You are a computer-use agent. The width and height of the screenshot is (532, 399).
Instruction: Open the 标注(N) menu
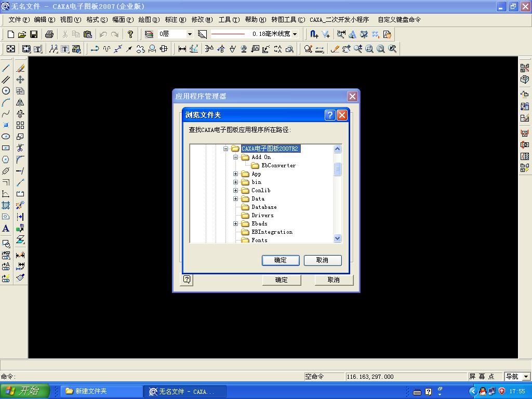pyautogui.click(x=176, y=20)
